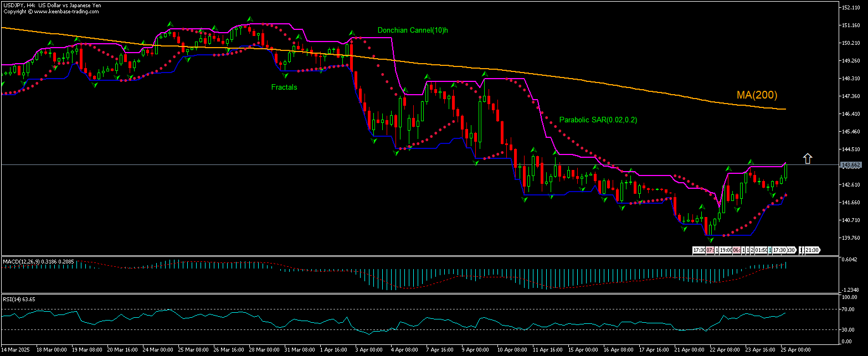Click the Fractals indicator label
The image size is (868, 356).
click(x=284, y=87)
